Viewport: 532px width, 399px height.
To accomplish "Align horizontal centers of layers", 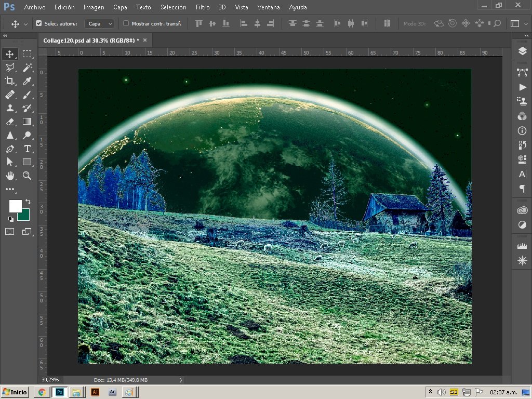I will [257, 23].
